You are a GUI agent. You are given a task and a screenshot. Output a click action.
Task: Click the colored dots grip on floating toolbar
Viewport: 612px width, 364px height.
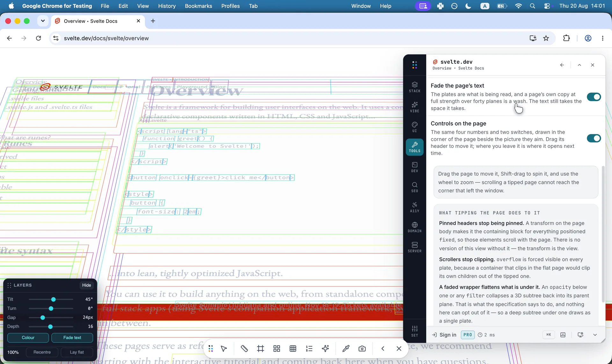pos(211,349)
